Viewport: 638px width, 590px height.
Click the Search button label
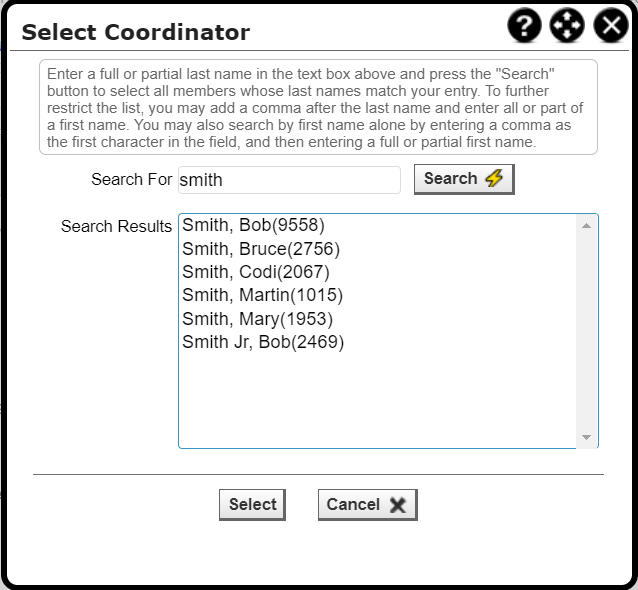click(450, 179)
